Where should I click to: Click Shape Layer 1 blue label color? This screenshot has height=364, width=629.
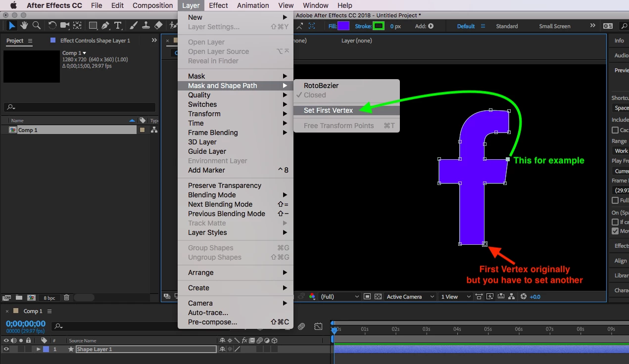[46, 349]
